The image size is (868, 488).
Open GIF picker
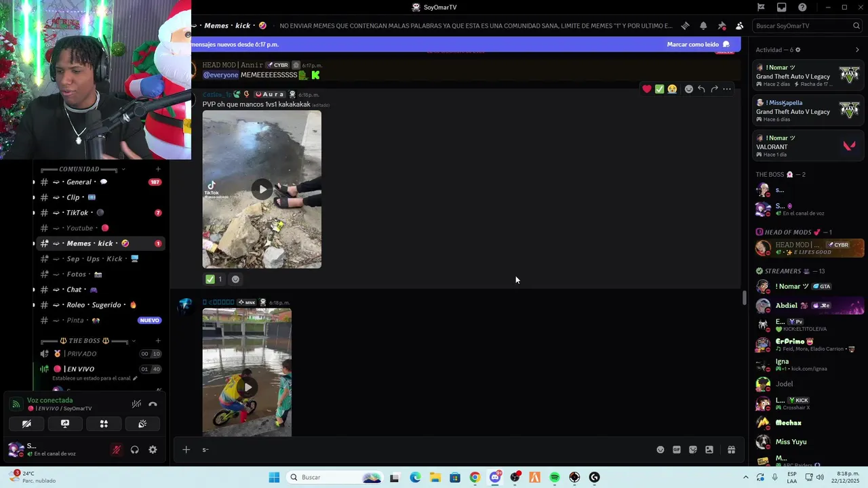(x=677, y=449)
